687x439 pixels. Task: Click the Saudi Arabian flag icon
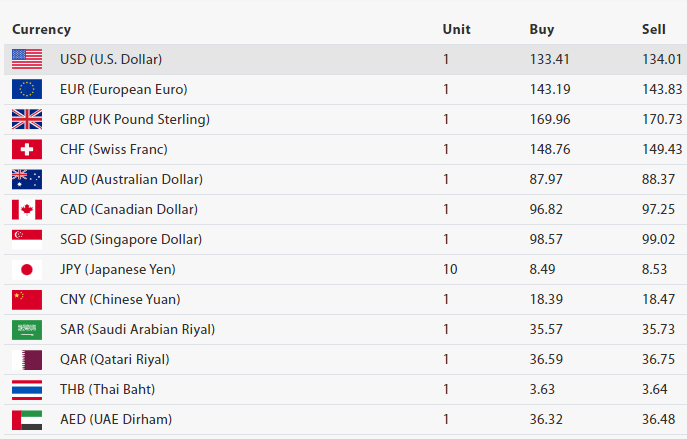pos(27,329)
